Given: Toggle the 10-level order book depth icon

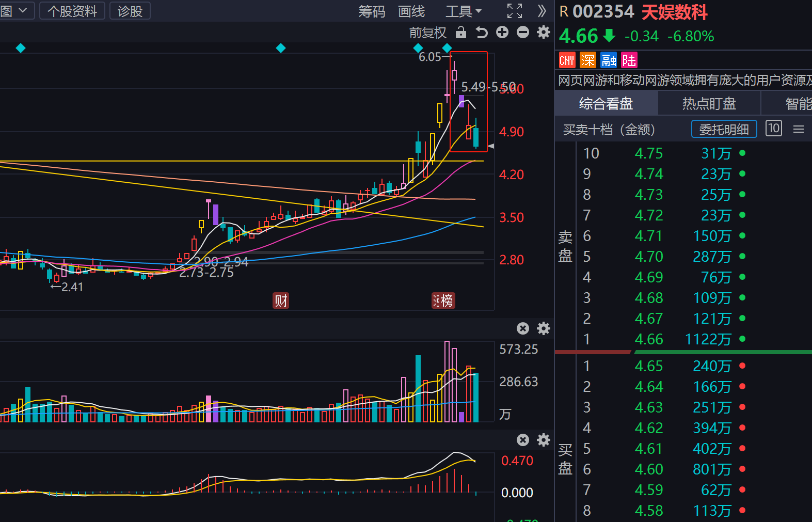Looking at the screenshot, I should pyautogui.click(x=774, y=128).
